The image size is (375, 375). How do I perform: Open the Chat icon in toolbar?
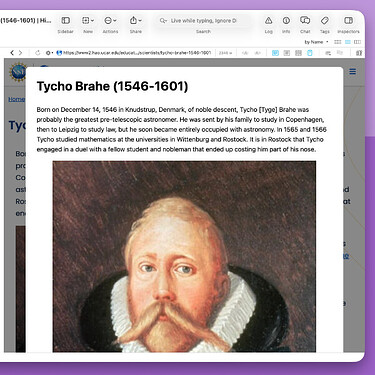[305, 20]
